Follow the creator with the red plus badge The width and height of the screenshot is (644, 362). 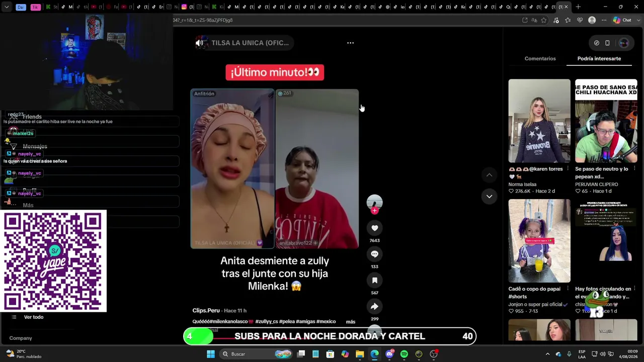point(374,211)
